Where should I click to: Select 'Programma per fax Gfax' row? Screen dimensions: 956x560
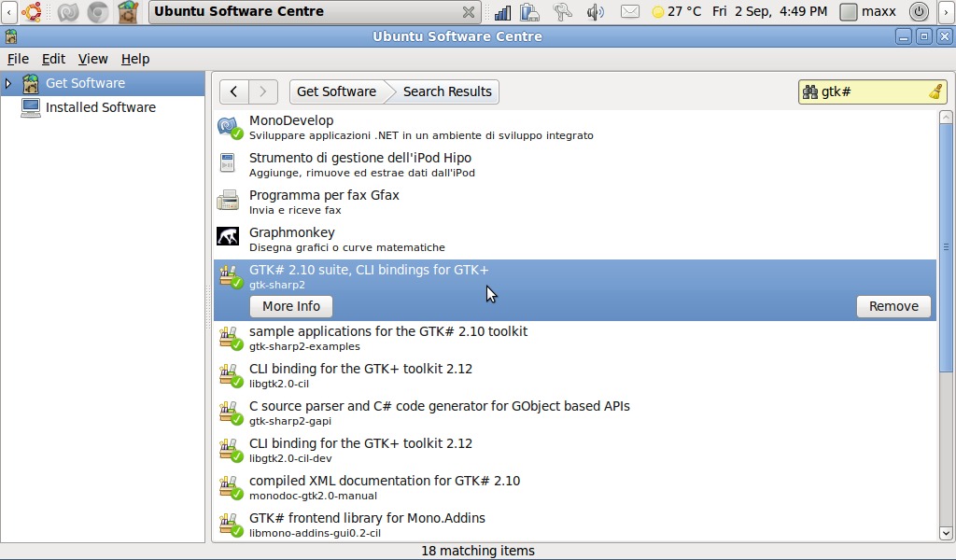(x=574, y=202)
